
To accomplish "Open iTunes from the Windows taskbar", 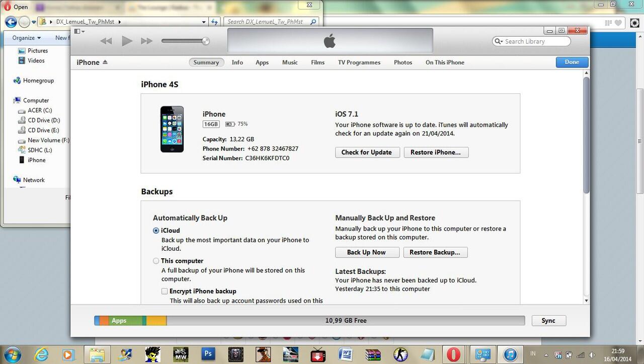I will click(x=510, y=354).
